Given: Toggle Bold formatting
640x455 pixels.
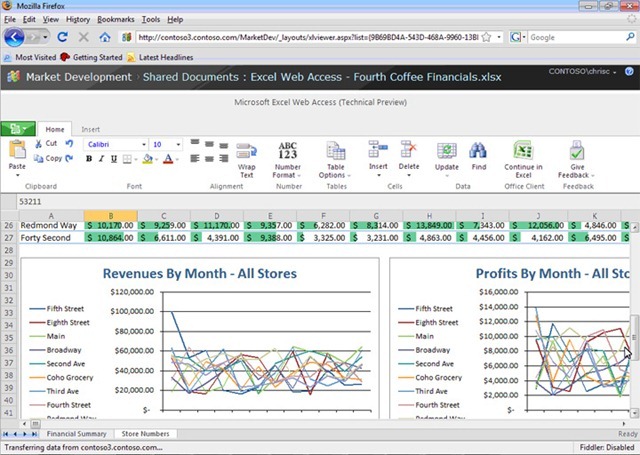Looking at the screenshot, I should tap(89, 159).
